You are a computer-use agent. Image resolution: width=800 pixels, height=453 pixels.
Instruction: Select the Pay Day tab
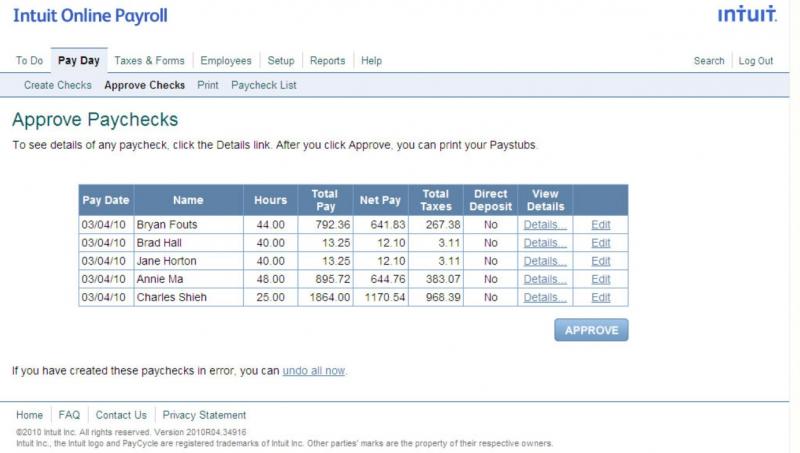(x=79, y=61)
